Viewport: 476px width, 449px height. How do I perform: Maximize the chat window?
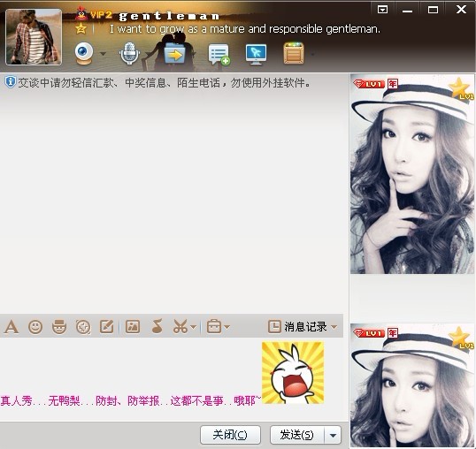coord(433,10)
